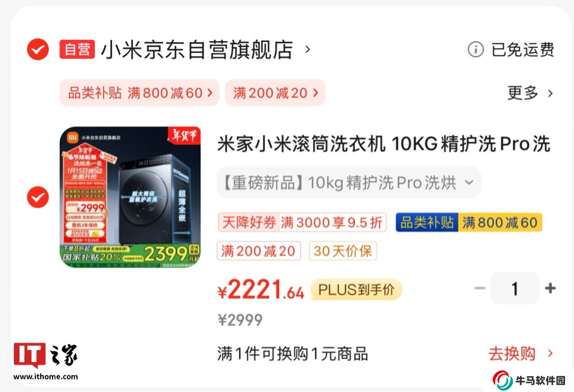This screenshot has height=392, width=574.
Task: Deselect the washing machine item checkbox
Action: (38, 197)
